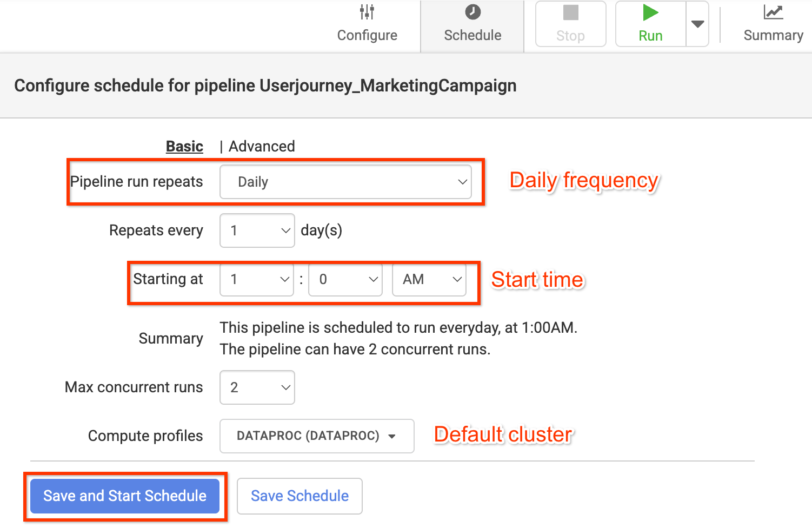Open the Max concurrent runs dropdown
Image resolution: width=812 pixels, height=527 pixels.
click(x=257, y=387)
